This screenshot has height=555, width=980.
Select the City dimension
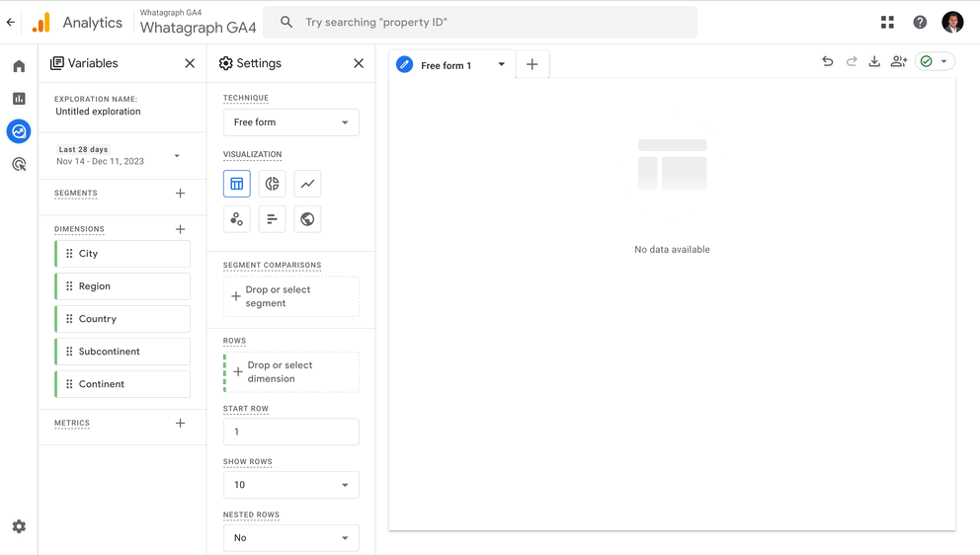(x=122, y=254)
